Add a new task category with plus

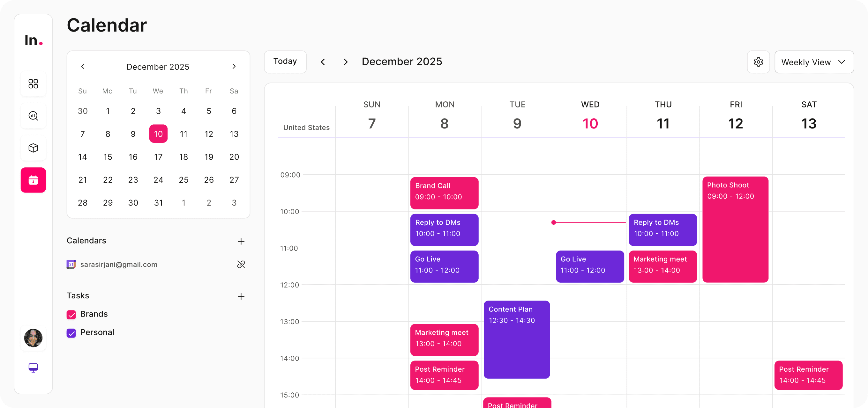(241, 296)
